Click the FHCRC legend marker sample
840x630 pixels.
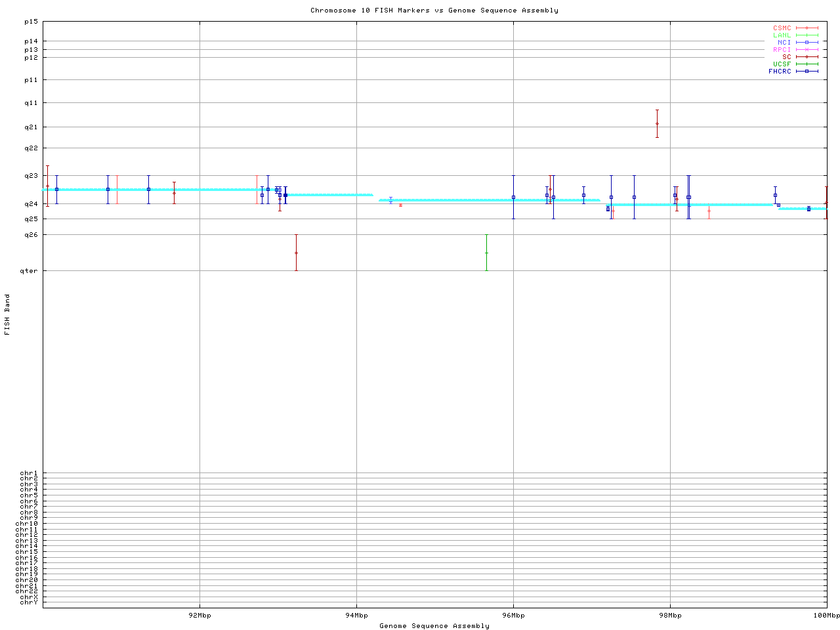[807, 72]
